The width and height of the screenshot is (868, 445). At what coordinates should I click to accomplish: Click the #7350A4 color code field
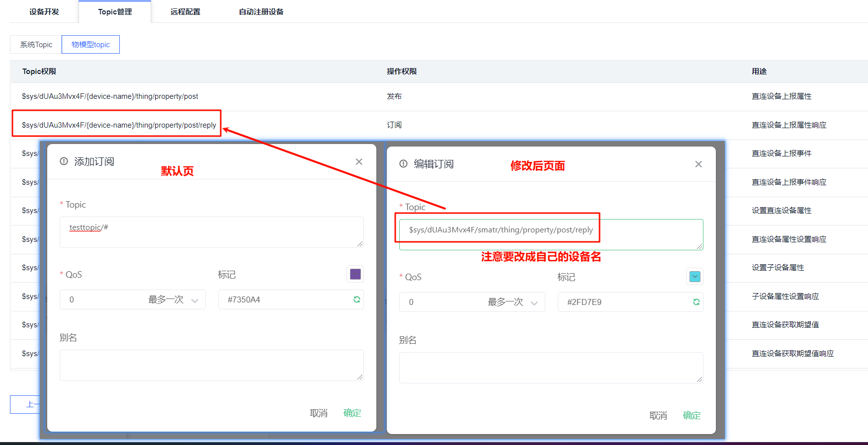pos(291,299)
